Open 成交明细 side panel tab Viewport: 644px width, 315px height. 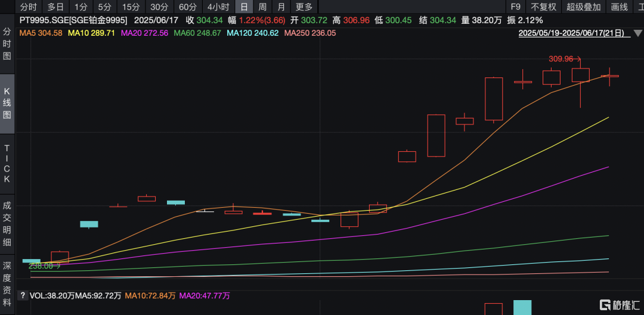(x=7, y=224)
